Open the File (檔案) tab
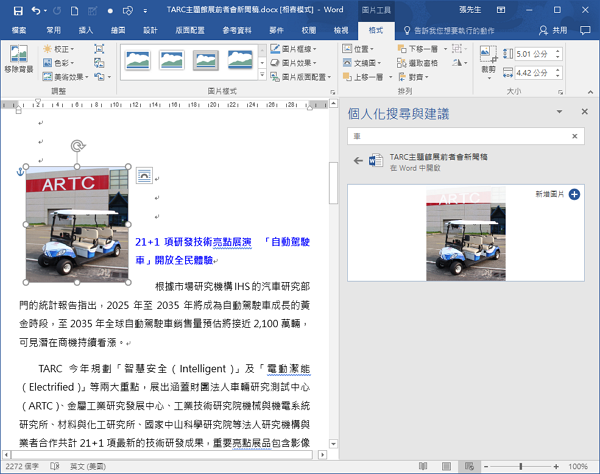The height and width of the screenshot is (474, 600). [x=19, y=30]
